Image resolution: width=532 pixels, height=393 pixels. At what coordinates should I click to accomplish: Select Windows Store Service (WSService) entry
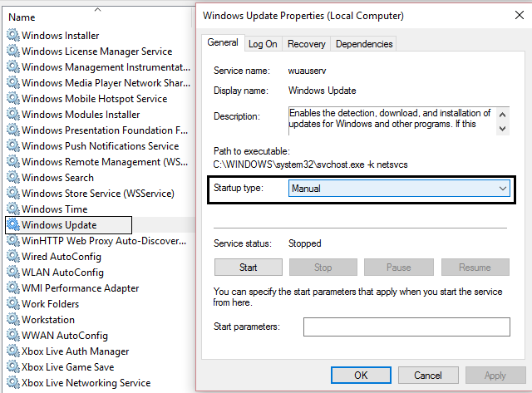pyautogui.click(x=97, y=194)
